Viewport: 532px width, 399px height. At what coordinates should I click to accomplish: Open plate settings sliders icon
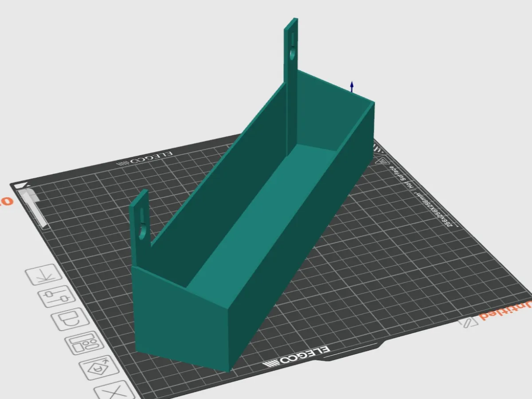[x=57, y=296]
